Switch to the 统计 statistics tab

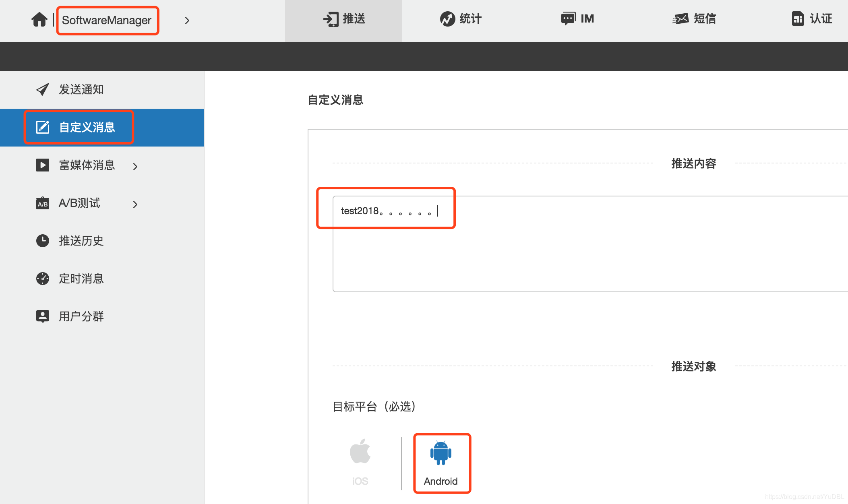(x=460, y=19)
